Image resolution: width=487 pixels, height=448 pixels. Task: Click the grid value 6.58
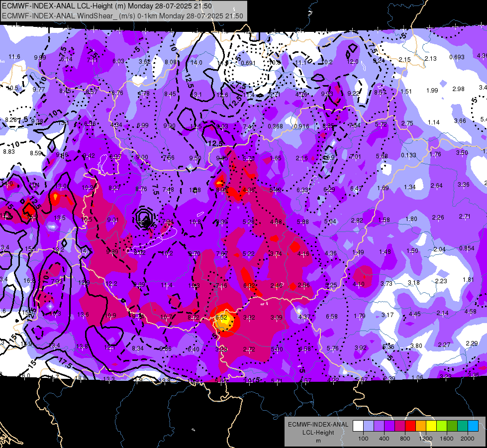332,317
